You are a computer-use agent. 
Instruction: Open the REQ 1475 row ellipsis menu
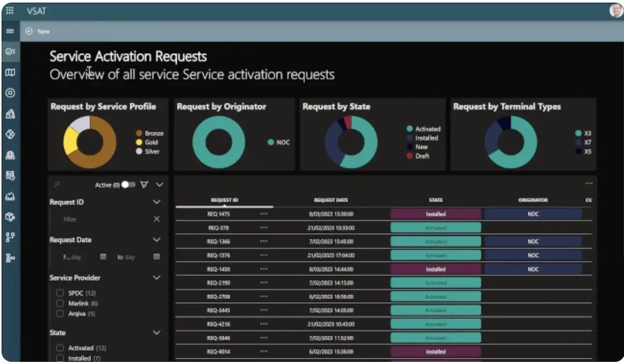(263, 214)
